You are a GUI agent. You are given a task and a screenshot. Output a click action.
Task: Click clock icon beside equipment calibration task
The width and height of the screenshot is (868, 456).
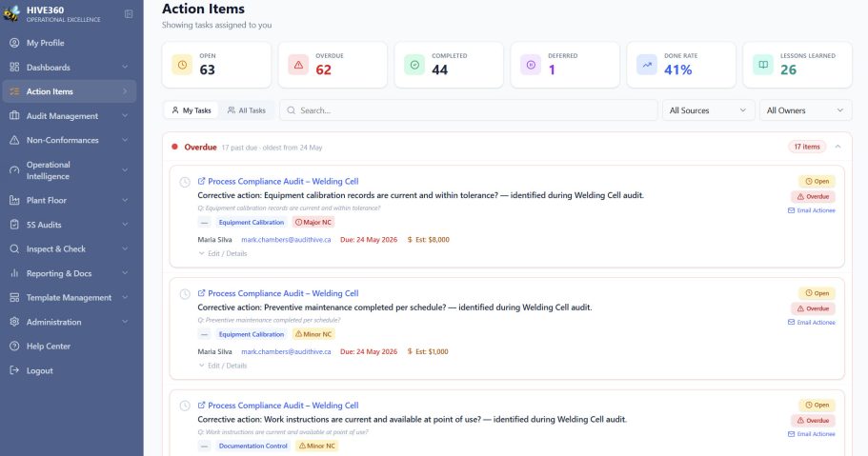[x=185, y=182]
